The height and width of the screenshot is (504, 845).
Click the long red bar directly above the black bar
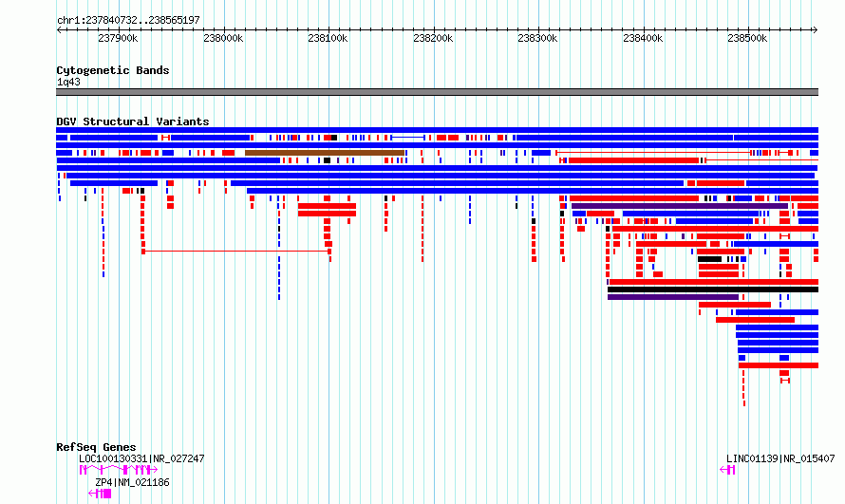[714, 282]
